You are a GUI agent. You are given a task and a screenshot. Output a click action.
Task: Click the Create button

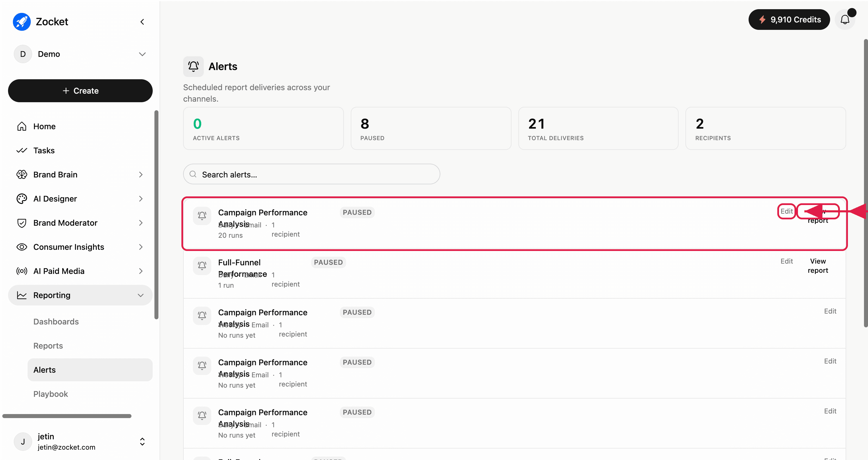click(x=80, y=91)
